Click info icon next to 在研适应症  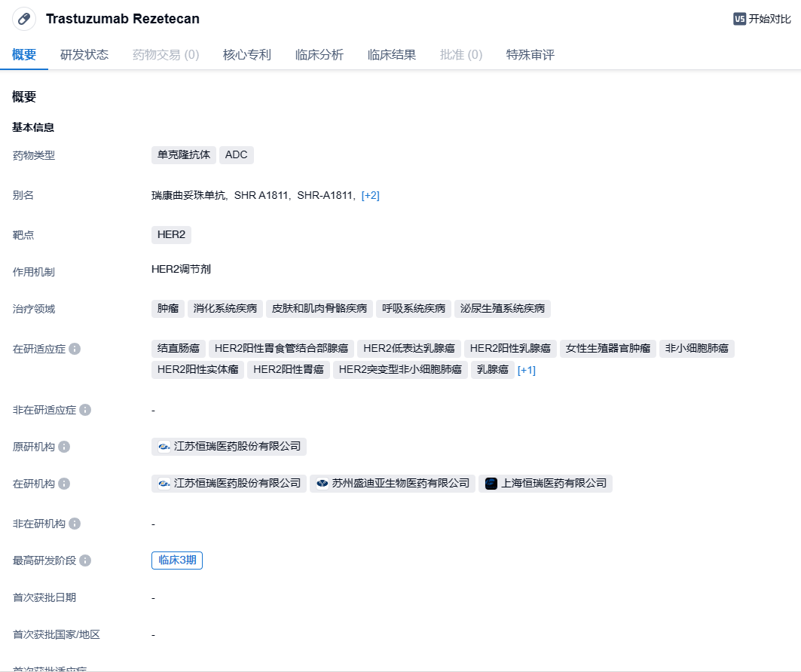pos(75,350)
